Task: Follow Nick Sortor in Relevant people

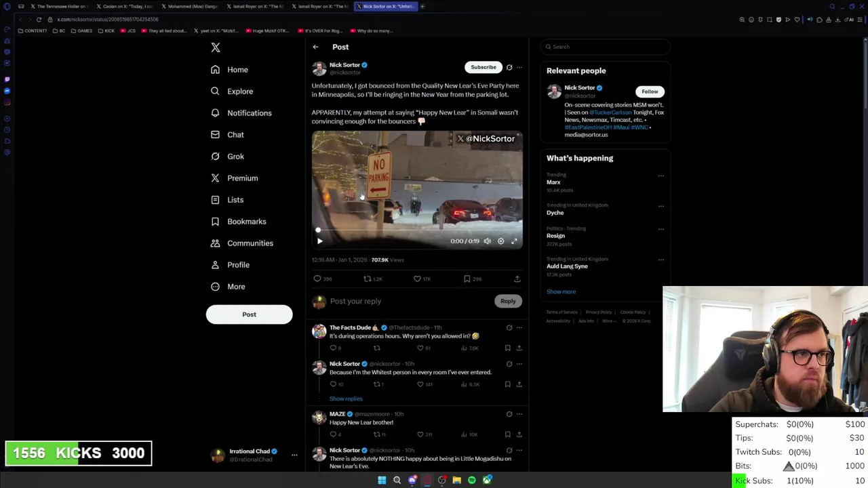Action: pos(650,91)
